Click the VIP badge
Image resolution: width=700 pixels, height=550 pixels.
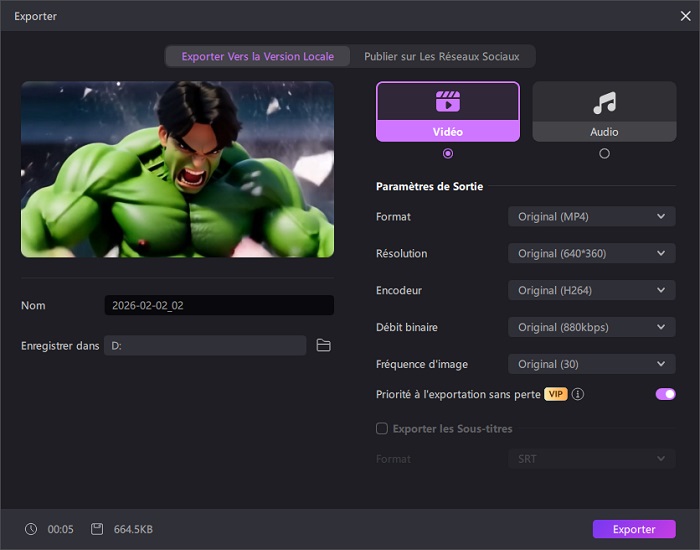(555, 394)
